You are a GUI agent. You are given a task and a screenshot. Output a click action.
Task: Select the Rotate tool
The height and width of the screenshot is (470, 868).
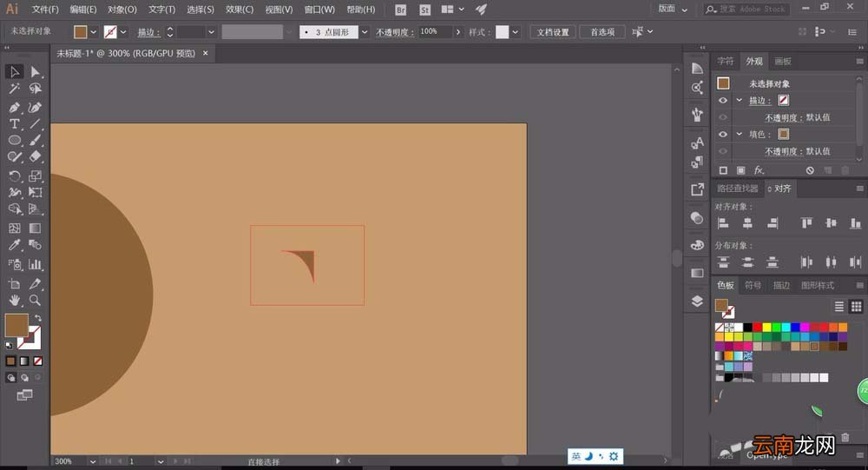[x=15, y=176]
